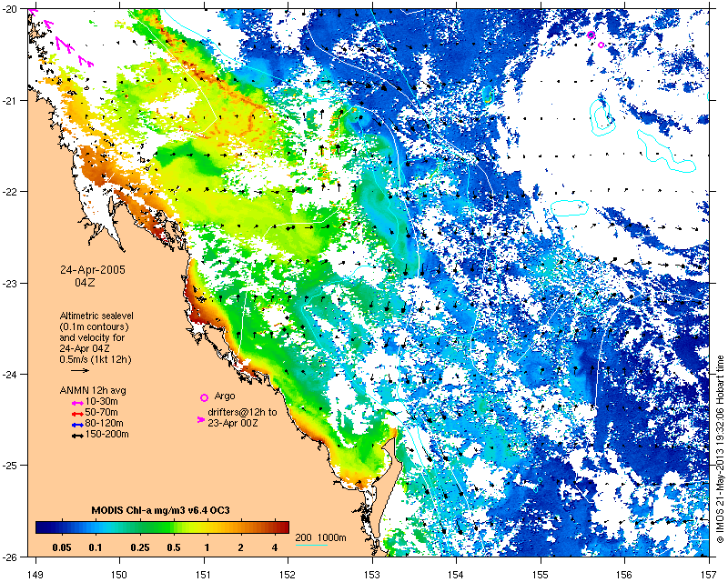This screenshot has height=582, width=728.
Task: Click the '0.5m/s (1kt 12h)' scale text
Action: [96, 360]
